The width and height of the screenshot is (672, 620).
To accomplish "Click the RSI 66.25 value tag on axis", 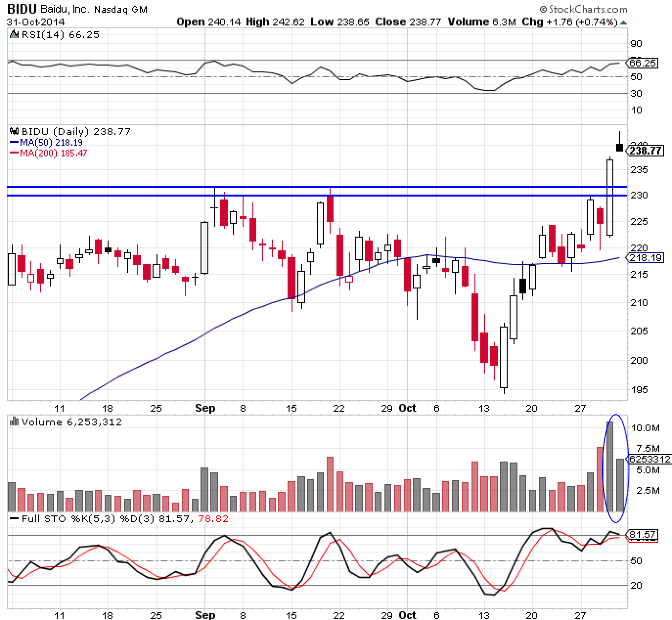I will pos(643,63).
